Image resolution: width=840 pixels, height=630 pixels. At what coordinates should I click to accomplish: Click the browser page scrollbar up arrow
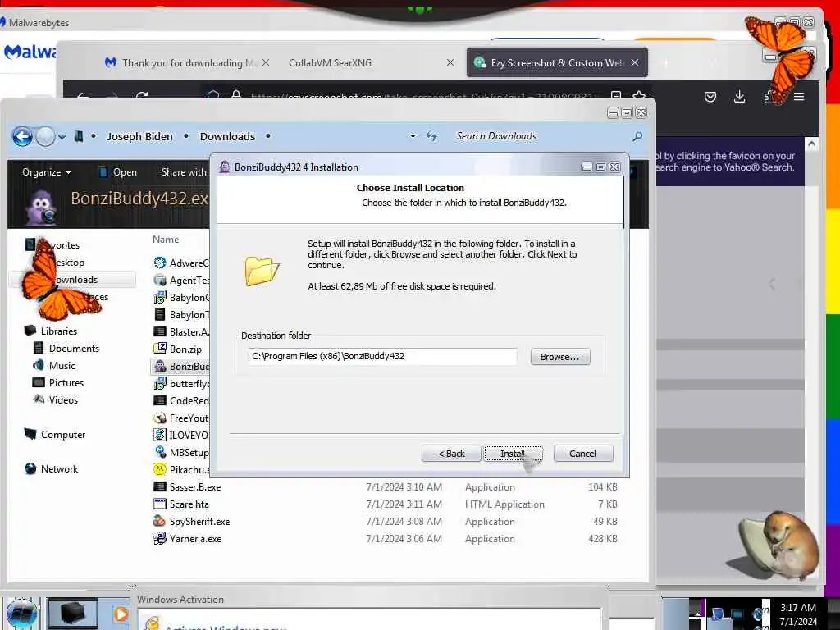pos(811,144)
